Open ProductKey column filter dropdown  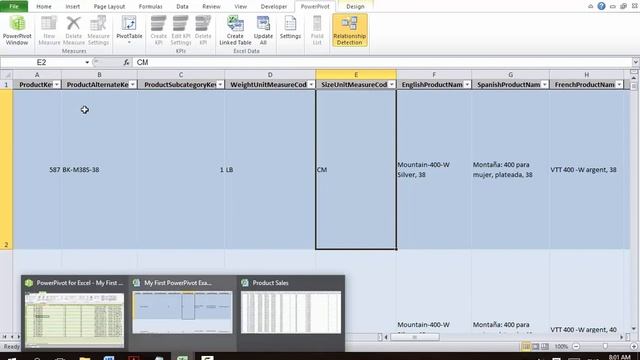point(56,84)
